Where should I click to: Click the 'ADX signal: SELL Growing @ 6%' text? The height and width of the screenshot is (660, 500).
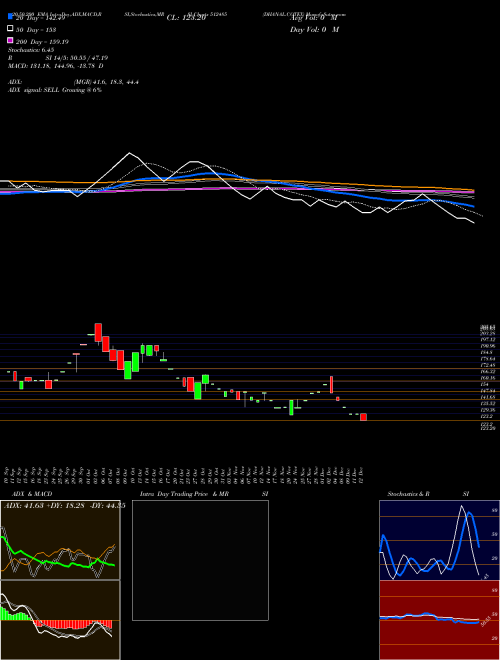coord(55,90)
